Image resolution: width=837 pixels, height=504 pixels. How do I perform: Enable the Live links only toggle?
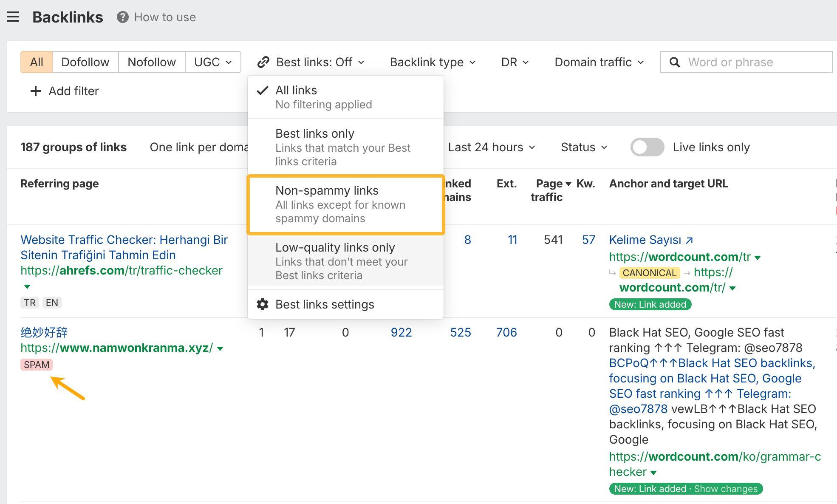coord(647,147)
